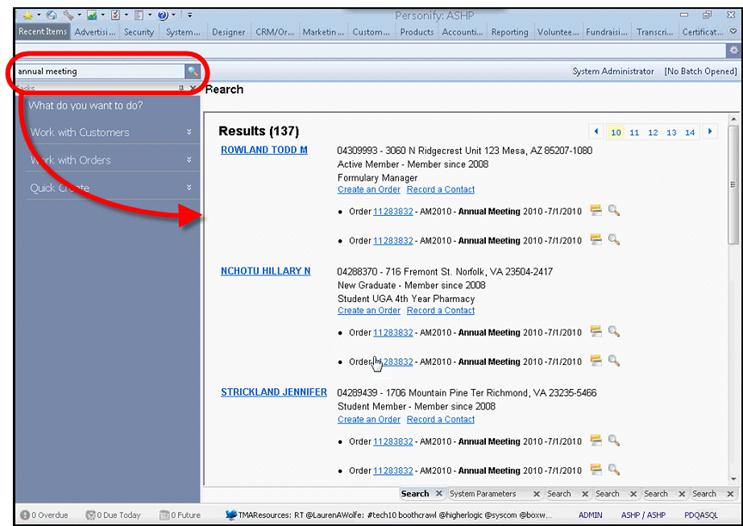Expand the Work with Orders section

[189, 160]
